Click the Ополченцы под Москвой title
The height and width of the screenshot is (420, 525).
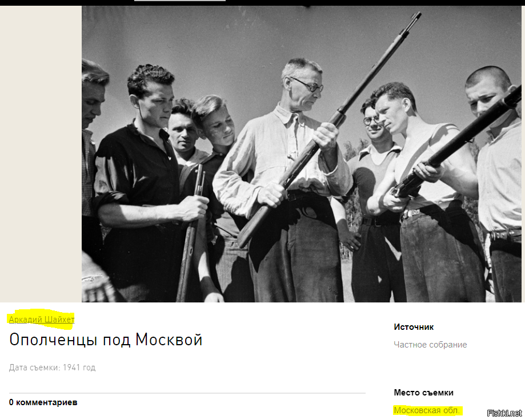(x=106, y=340)
